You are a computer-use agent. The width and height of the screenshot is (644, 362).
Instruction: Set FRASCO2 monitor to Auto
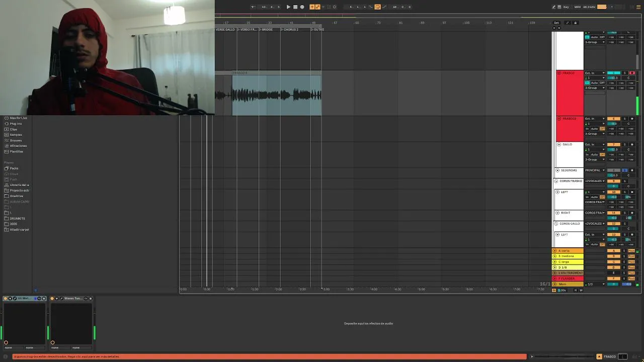click(x=594, y=129)
